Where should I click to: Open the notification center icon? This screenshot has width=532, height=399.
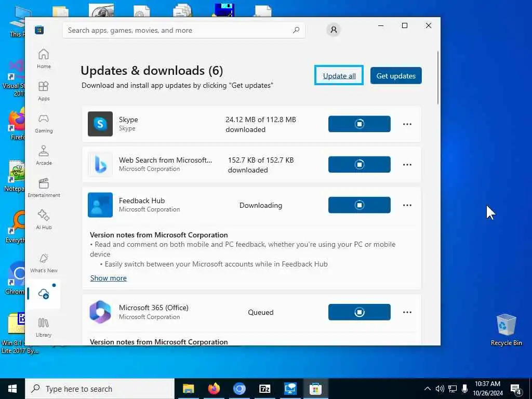(x=516, y=390)
